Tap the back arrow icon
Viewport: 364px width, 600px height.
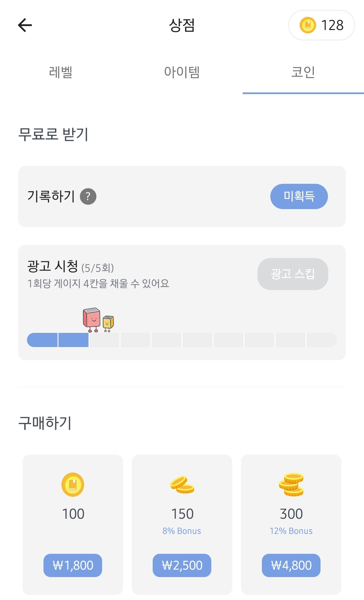pyautogui.click(x=25, y=25)
